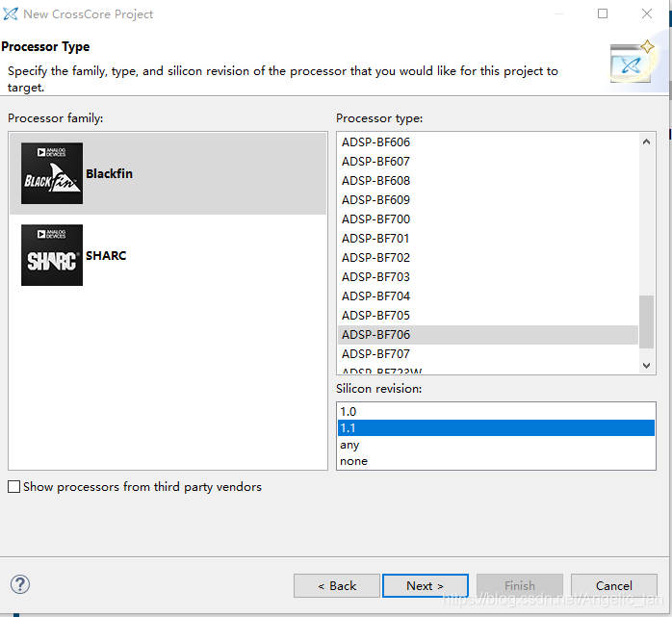Close the New CrossCore Project dialog
This screenshot has height=617, width=672.
647,13
